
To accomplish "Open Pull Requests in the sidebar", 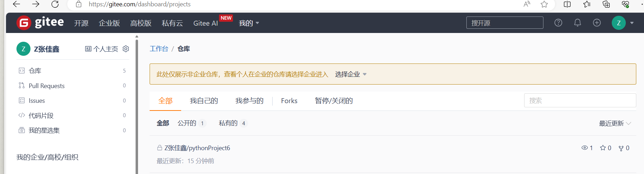I will pyautogui.click(x=47, y=86).
